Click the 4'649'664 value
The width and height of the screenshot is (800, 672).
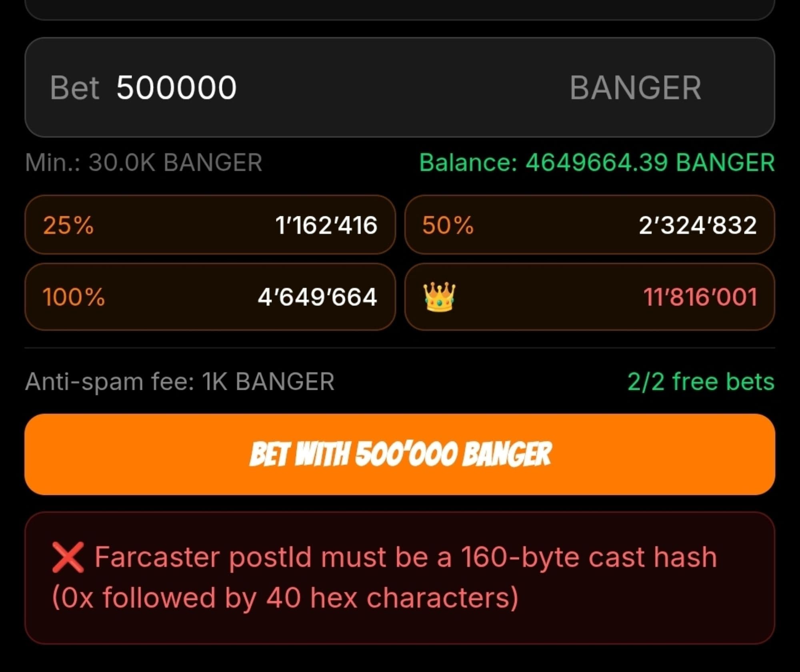click(x=317, y=297)
